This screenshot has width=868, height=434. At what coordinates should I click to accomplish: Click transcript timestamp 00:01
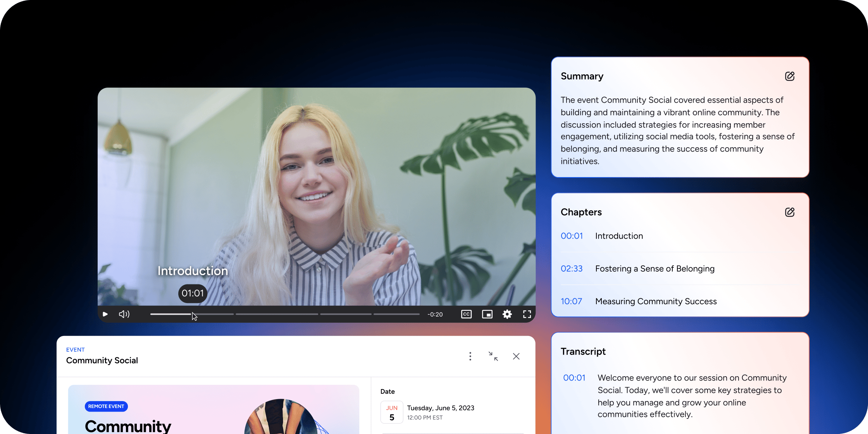[x=574, y=378]
